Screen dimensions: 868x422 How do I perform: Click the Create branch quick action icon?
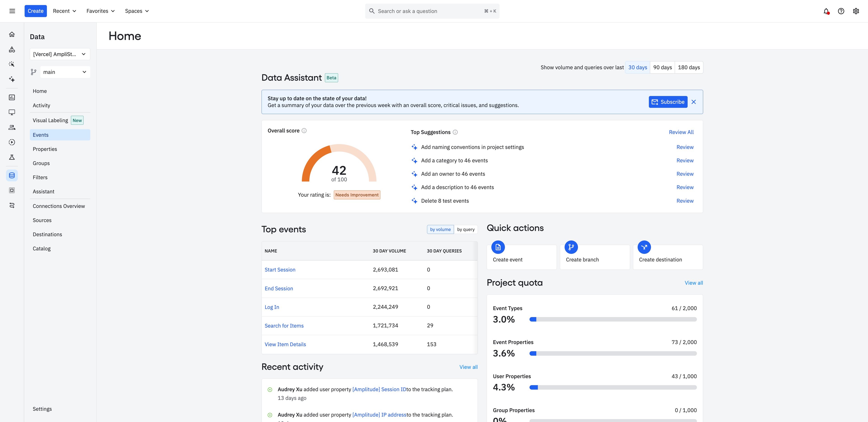tap(571, 247)
